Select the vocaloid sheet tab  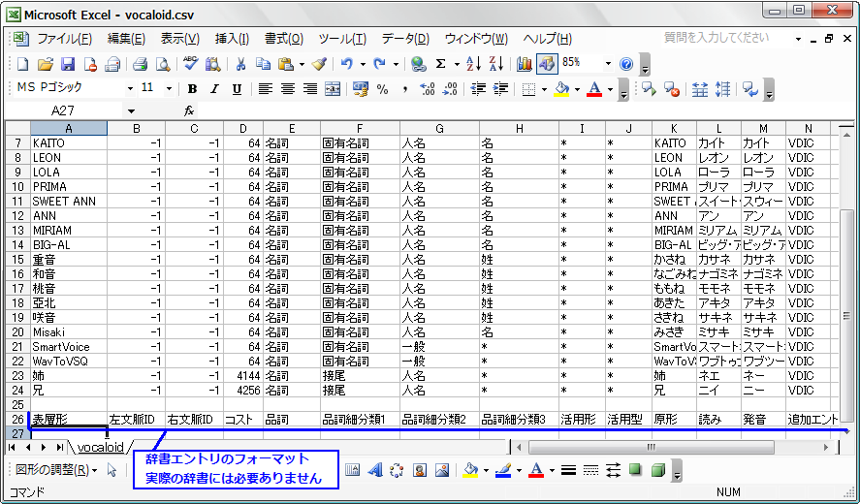click(x=101, y=447)
